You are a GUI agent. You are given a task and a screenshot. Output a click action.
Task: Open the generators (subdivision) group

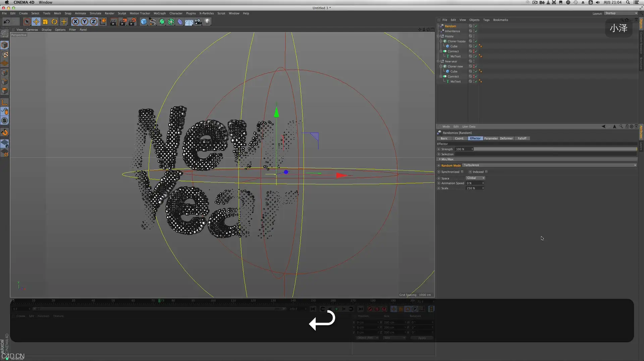pos(162,22)
